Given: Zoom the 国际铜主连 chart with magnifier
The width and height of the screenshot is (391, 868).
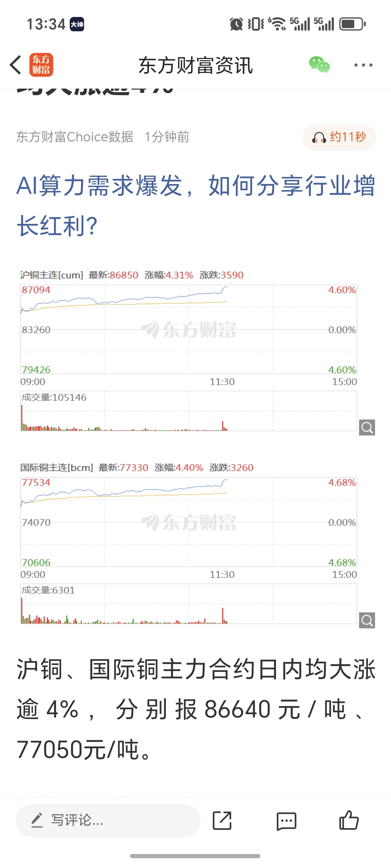Looking at the screenshot, I should click(x=367, y=620).
